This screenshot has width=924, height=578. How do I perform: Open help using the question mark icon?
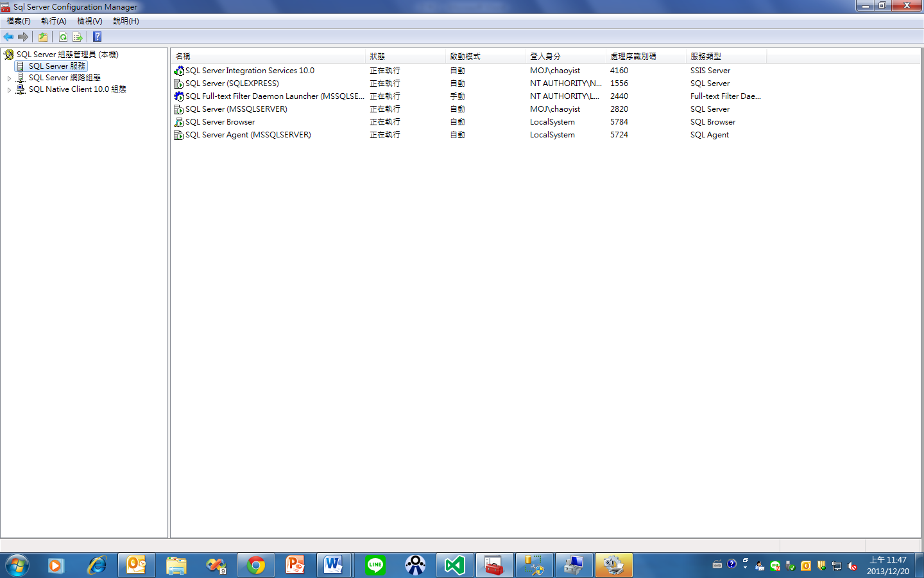[97, 37]
